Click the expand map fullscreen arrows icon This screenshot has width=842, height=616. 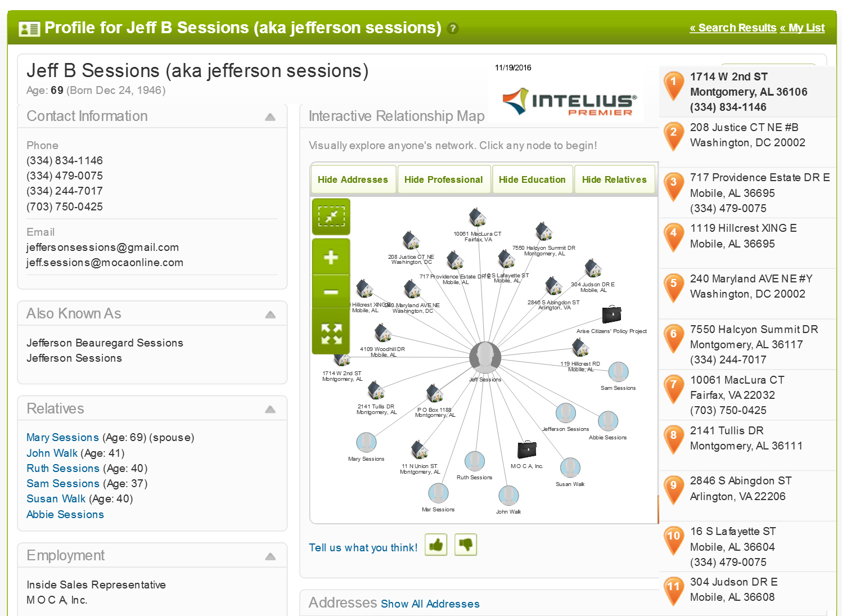click(x=331, y=334)
